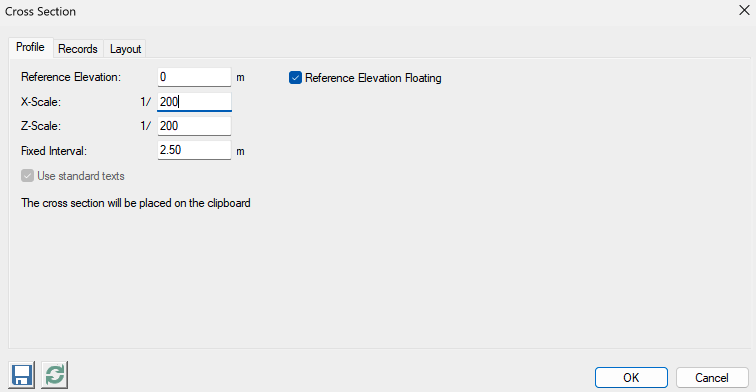The image size is (756, 392).
Task: Click the Z-Scale label
Action: tap(41, 126)
